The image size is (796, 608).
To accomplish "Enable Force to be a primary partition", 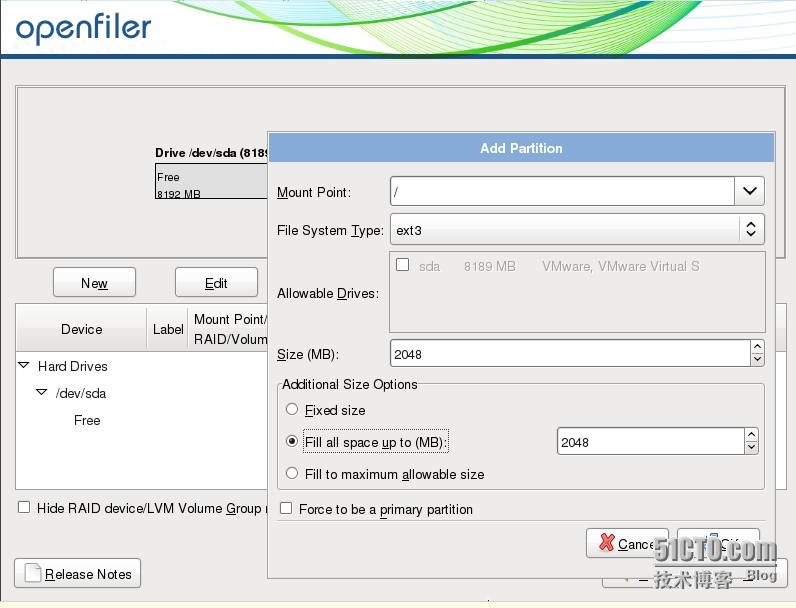I will pyautogui.click(x=287, y=509).
